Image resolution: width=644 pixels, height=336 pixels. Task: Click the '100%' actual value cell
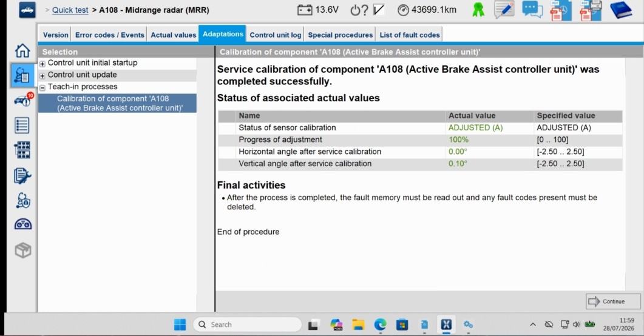(458, 139)
